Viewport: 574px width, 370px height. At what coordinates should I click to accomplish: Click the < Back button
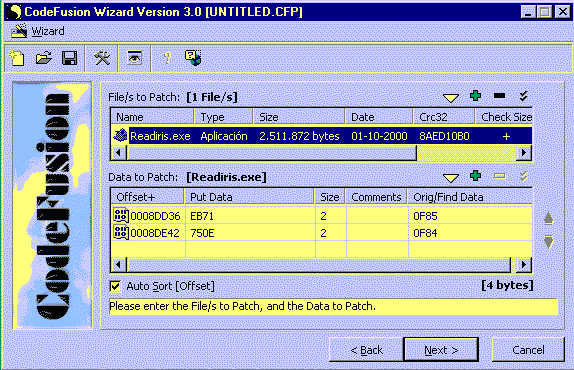coord(366,350)
